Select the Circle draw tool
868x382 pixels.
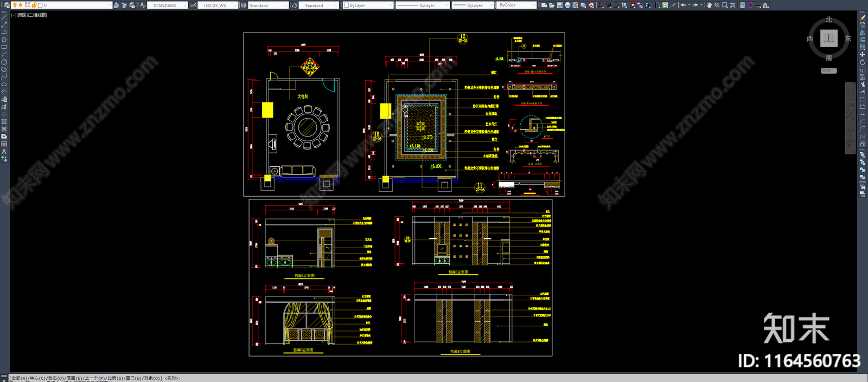point(4,62)
